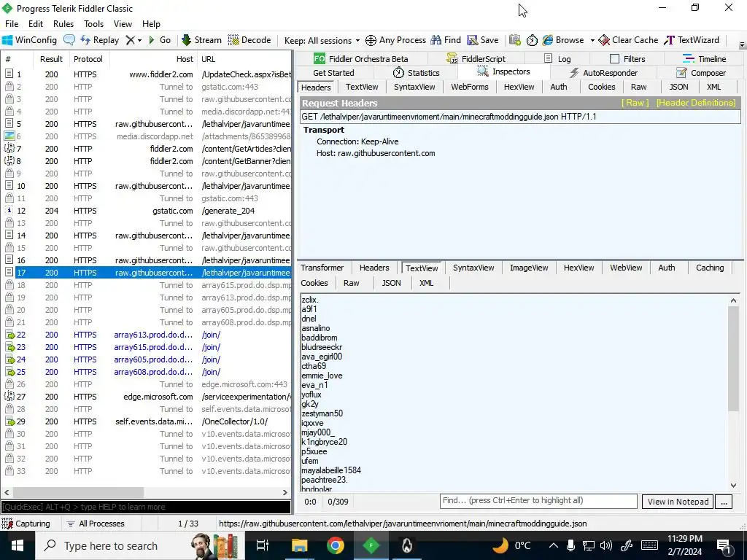
Task: Select session 29 self.events.data OneCollector
Action: tap(146, 421)
